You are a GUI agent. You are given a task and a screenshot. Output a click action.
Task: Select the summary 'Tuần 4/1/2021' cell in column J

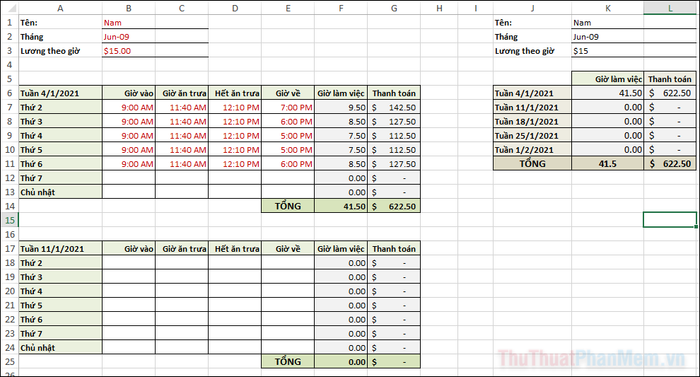click(532, 93)
